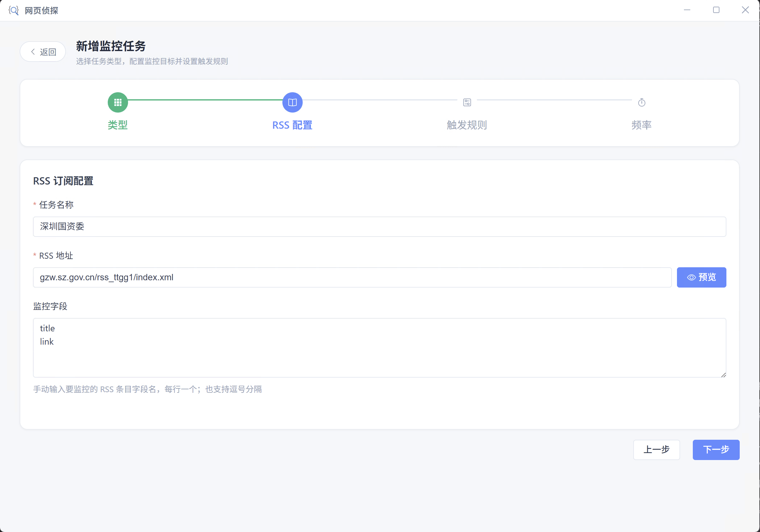
Task: Select the 类型 step label
Action: click(x=118, y=125)
